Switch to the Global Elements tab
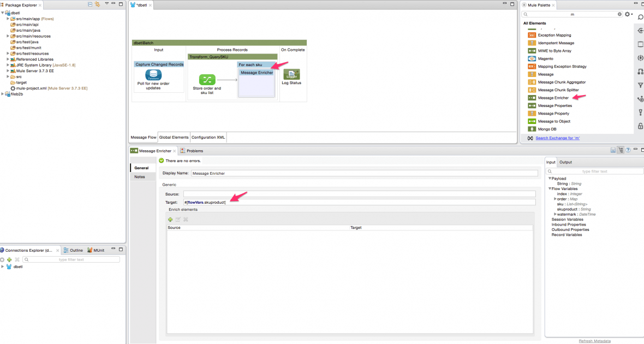 coord(174,137)
